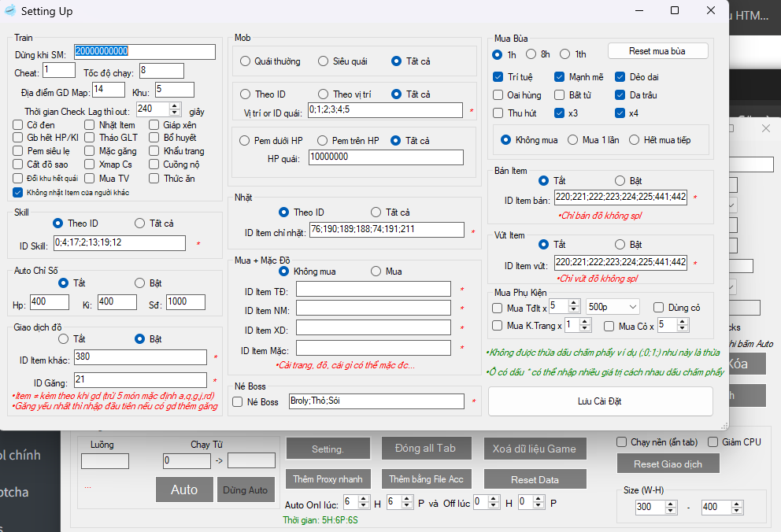Open the 500p dropdown in Mua Phụ Kiện
The image size is (781, 532).
[613, 306]
